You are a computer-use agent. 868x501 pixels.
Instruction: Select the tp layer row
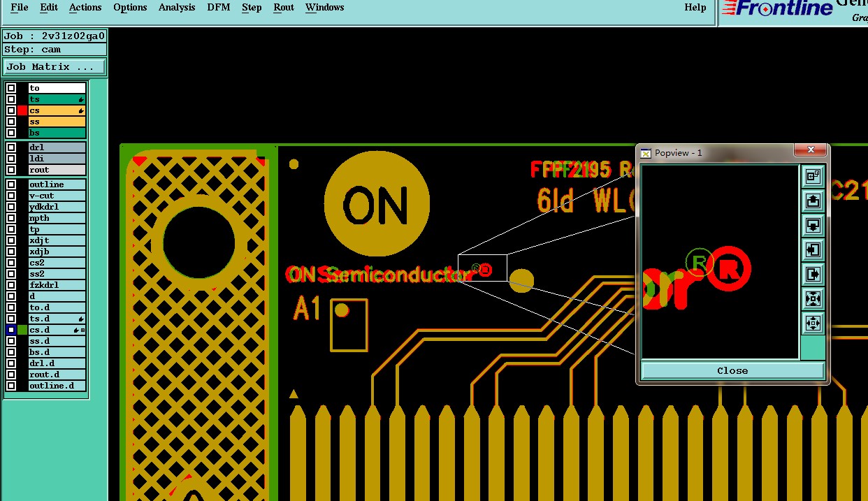tap(57, 230)
